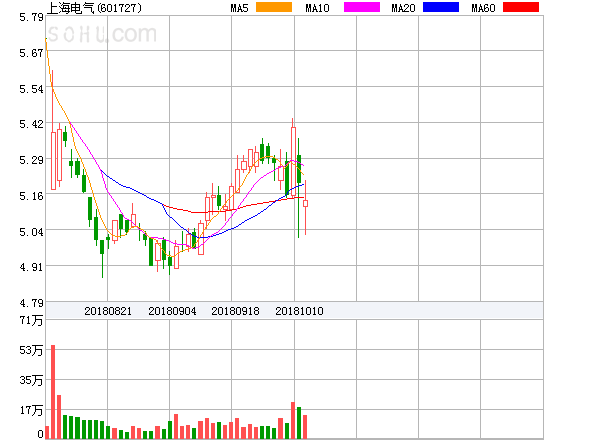Click the 71万 volume axis label
This screenshot has width=600, height=440.
coord(31,320)
